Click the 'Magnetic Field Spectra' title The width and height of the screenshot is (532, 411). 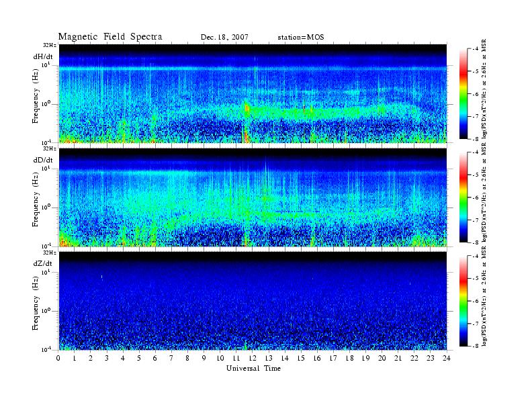pos(110,37)
